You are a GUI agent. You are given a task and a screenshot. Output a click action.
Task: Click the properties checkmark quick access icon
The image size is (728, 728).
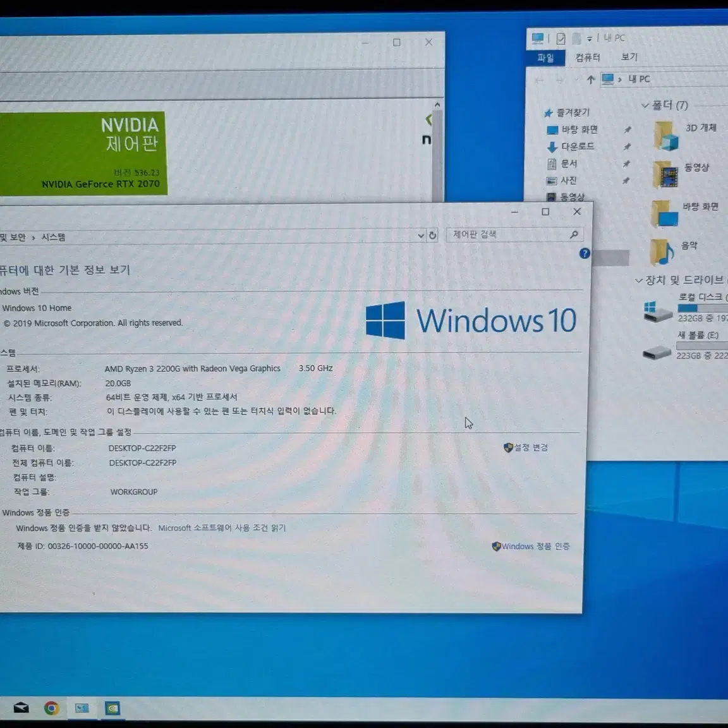pyautogui.click(x=561, y=39)
